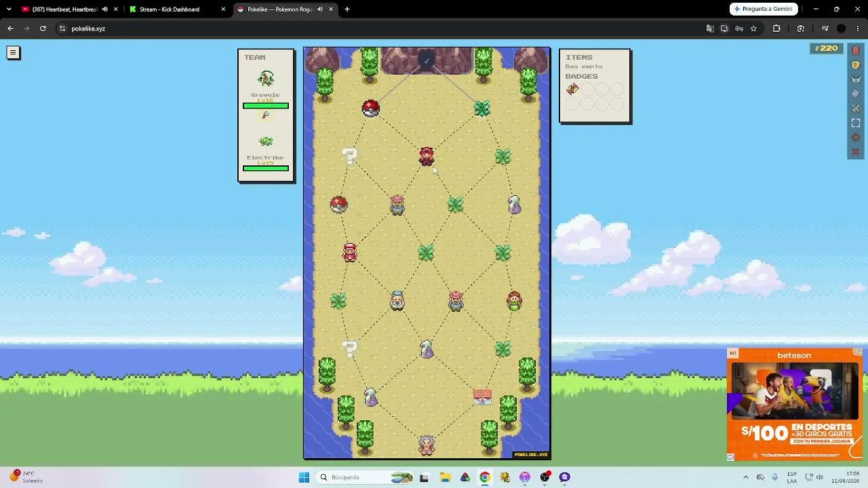
Task: Click the "Bag empty" text in Items panel
Action: pos(584,66)
